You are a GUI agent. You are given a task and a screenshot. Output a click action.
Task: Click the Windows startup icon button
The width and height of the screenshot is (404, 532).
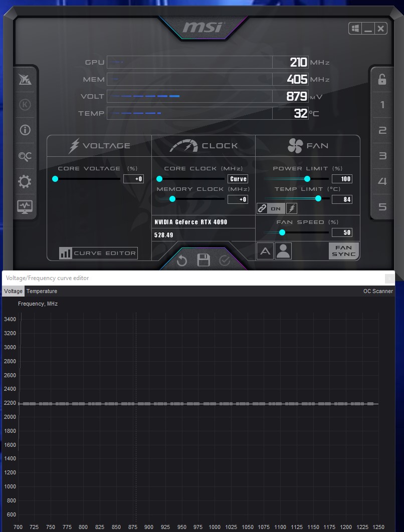pyautogui.click(x=355, y=29)
